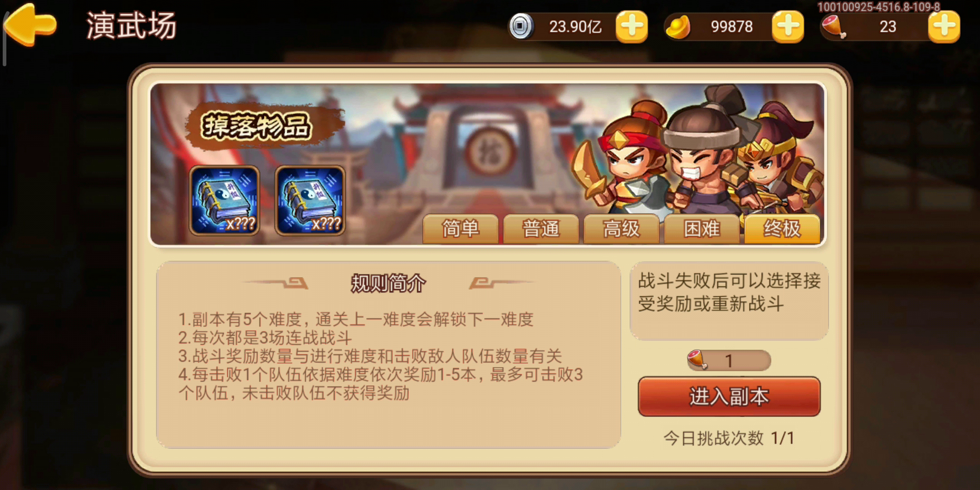Image resolution: width=980 pixels, height=490 pixels.
Task: Select the 简单 difficulty tab
Action: 460,229
